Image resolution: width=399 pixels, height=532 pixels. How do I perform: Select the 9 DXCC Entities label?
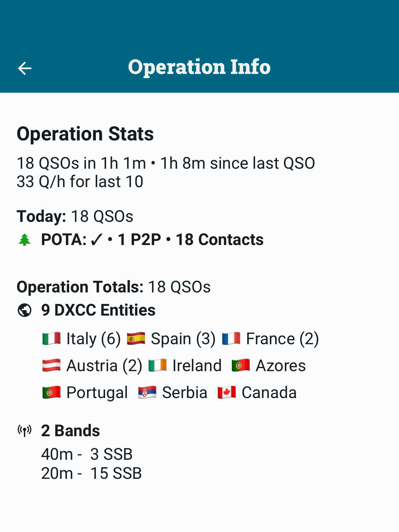98,310
